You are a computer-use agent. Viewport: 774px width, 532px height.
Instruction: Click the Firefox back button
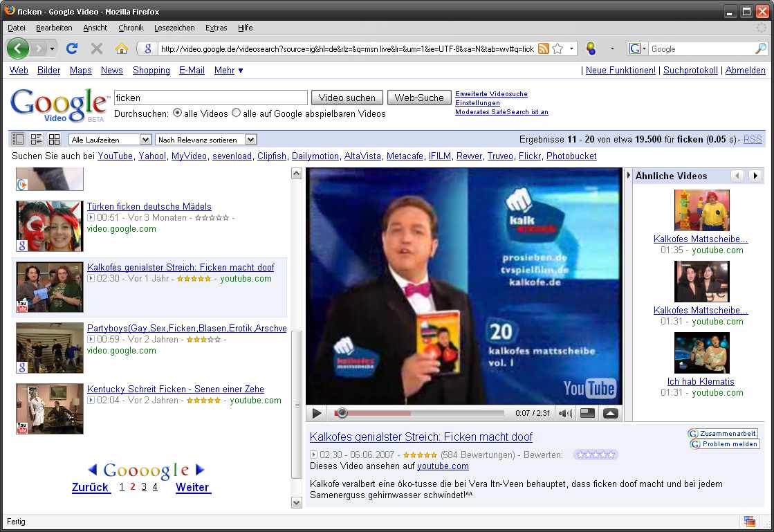[x=18, y=48]
